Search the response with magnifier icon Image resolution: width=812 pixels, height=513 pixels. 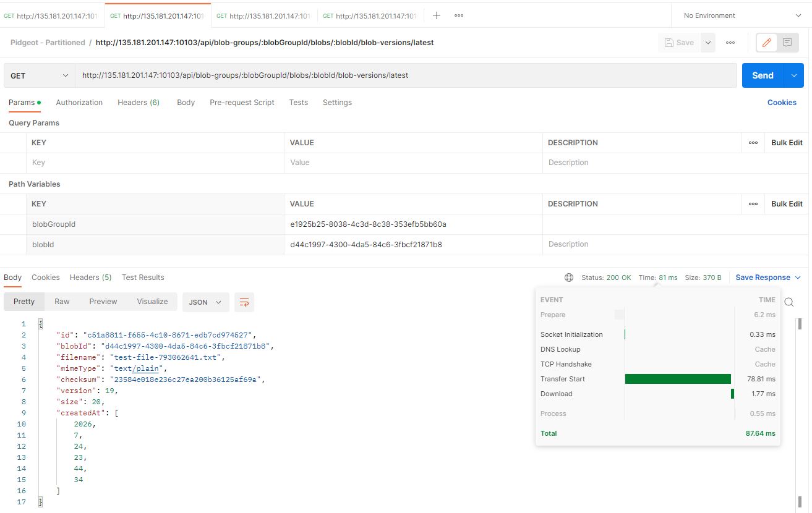[789, 302]
